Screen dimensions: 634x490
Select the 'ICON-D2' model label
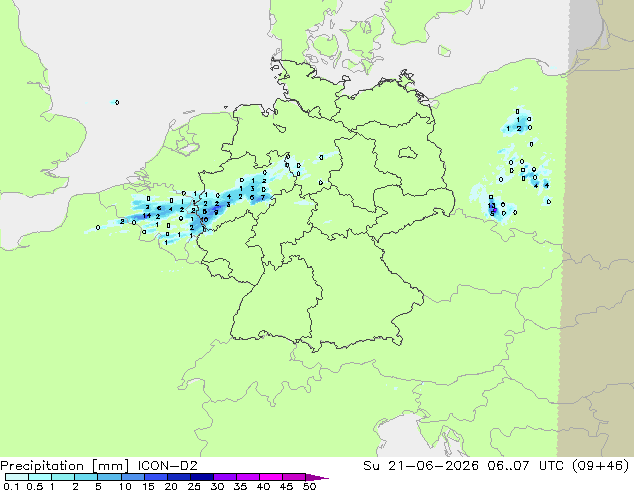(x=167, y=466)
